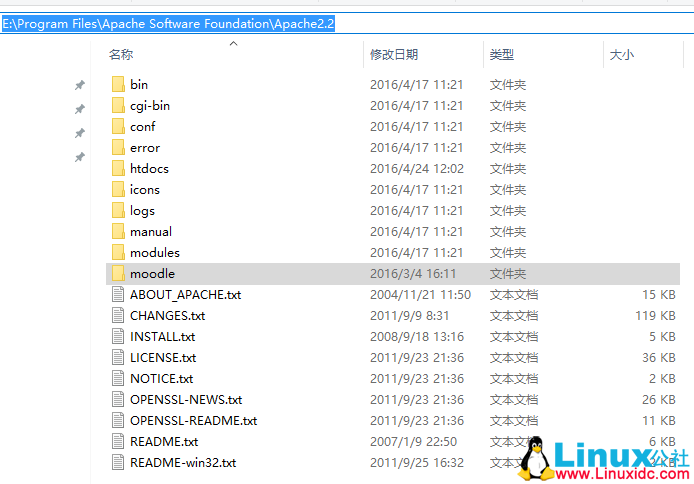Click the cgi-bin folder icon
The image size is (694, 484).
pos(118,105)
